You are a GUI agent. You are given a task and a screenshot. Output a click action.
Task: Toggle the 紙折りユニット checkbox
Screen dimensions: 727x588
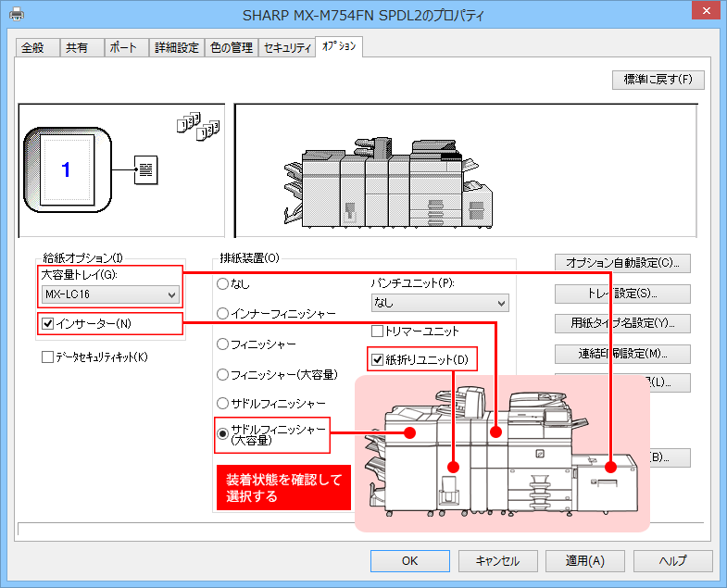(x=378, y=359)
